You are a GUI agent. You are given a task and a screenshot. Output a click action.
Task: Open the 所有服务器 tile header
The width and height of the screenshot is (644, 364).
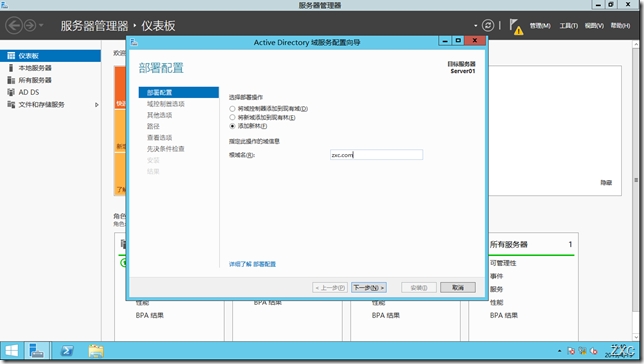click(508, 244)
